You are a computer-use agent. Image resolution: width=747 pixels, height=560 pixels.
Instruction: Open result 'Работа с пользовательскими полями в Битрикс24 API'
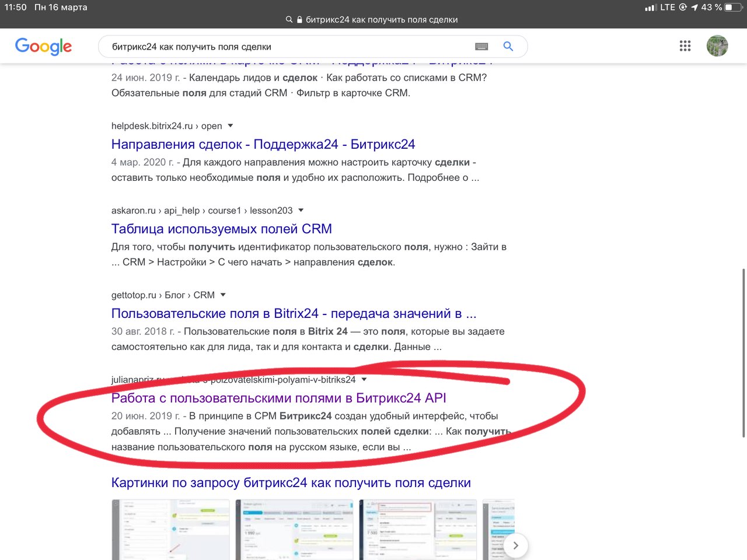tap(279, 398)
